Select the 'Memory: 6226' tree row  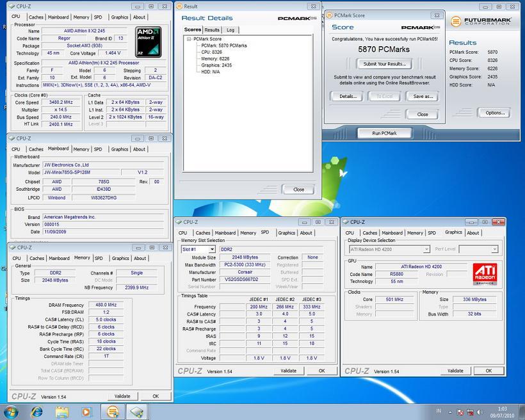click(x=215, y=59)
